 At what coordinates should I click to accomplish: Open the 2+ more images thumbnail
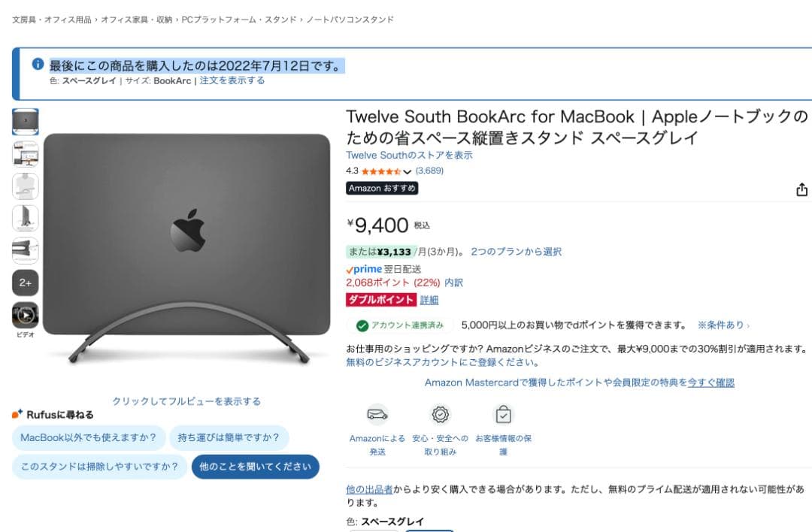click(x=26, y=283)
